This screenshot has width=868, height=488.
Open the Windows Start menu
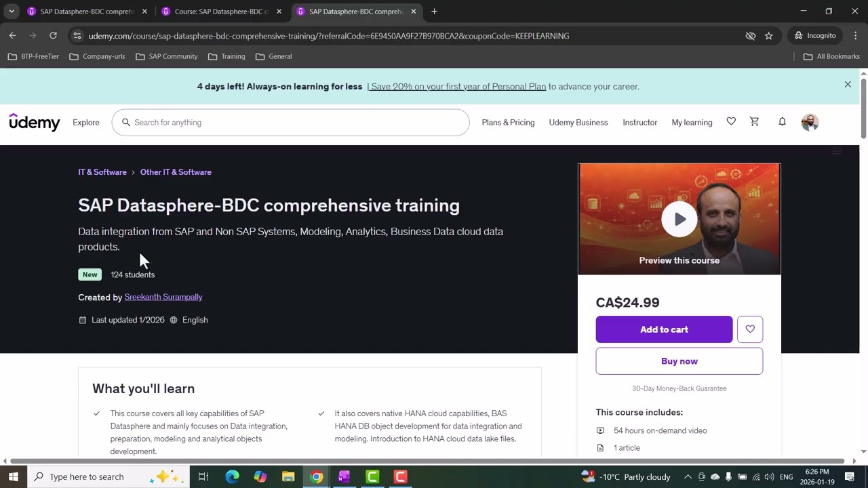pos(14,476)
